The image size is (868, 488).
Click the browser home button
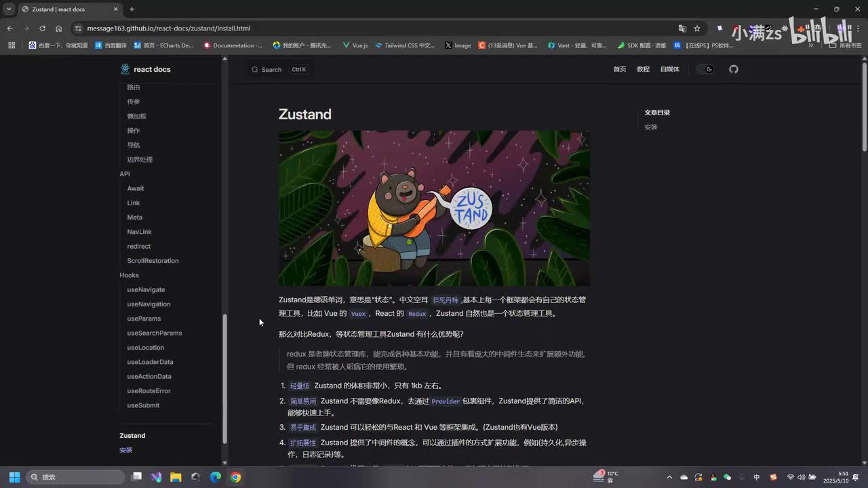pyautogui.click(x=58, y=28)
